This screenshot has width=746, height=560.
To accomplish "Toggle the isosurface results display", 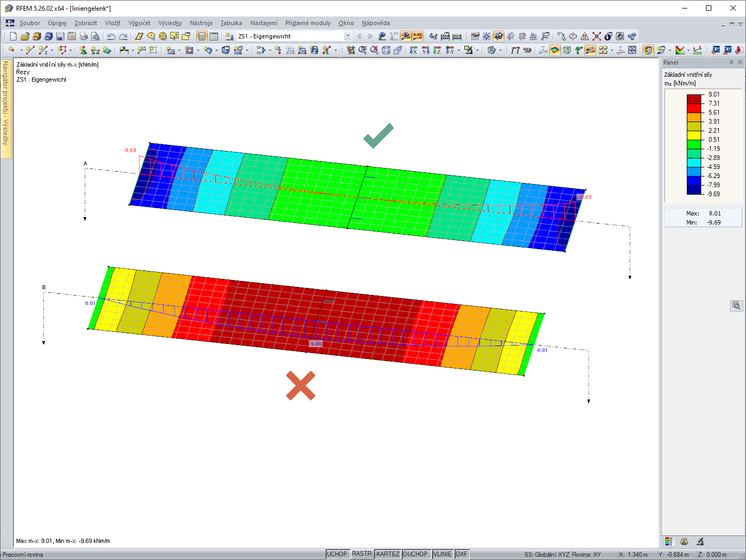I will pyautogui.click(x=555, y=50).
